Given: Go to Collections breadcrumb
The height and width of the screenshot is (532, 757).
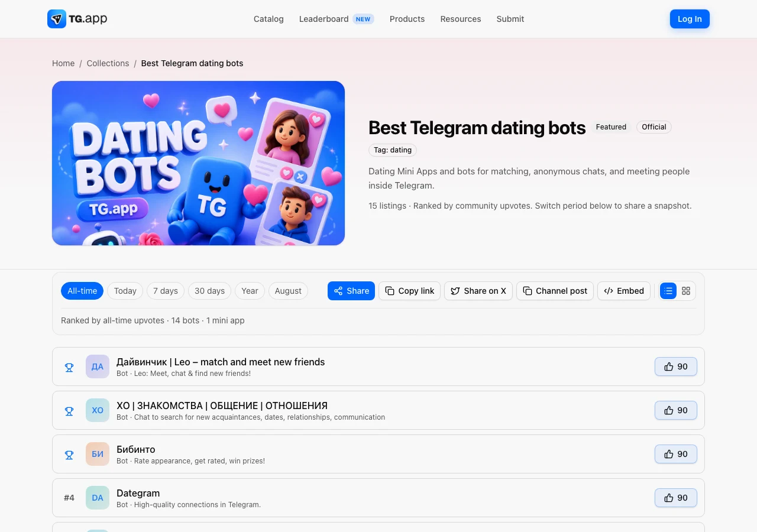Looking at the screenshot, I should pos(108,63).
